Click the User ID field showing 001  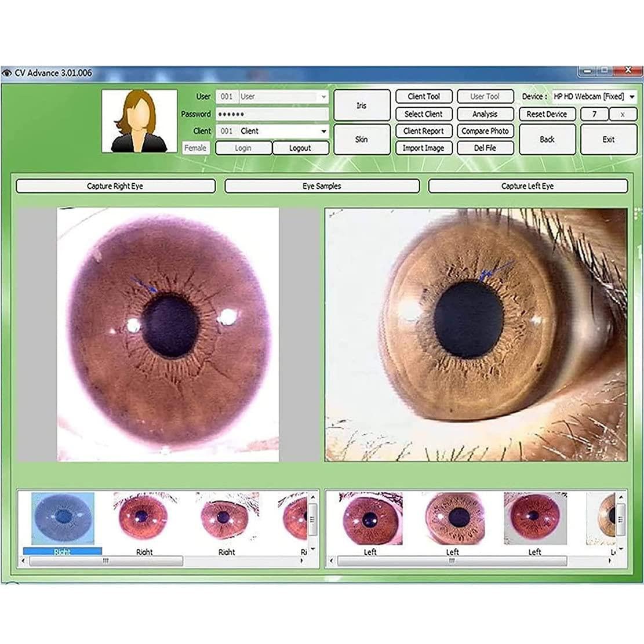coord(227,97)
